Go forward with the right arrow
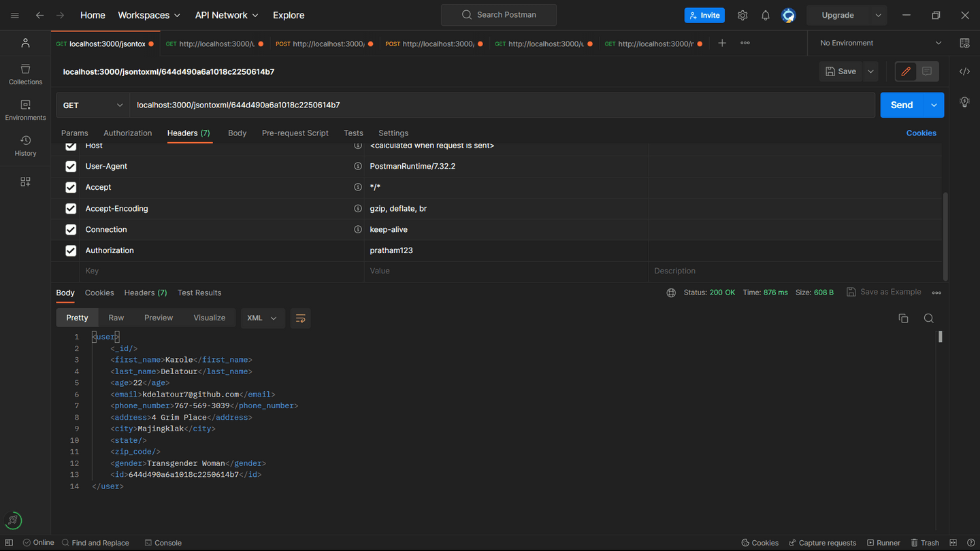Viewport: 980px width, 551px height. point(61,15)
